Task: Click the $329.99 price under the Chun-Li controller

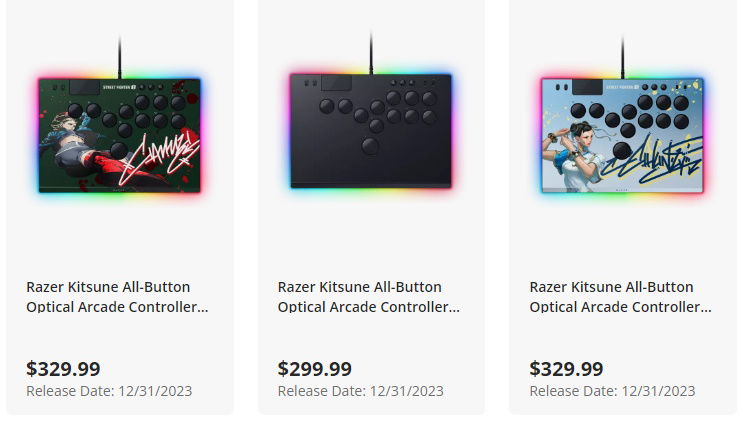Action: point(566,369)
